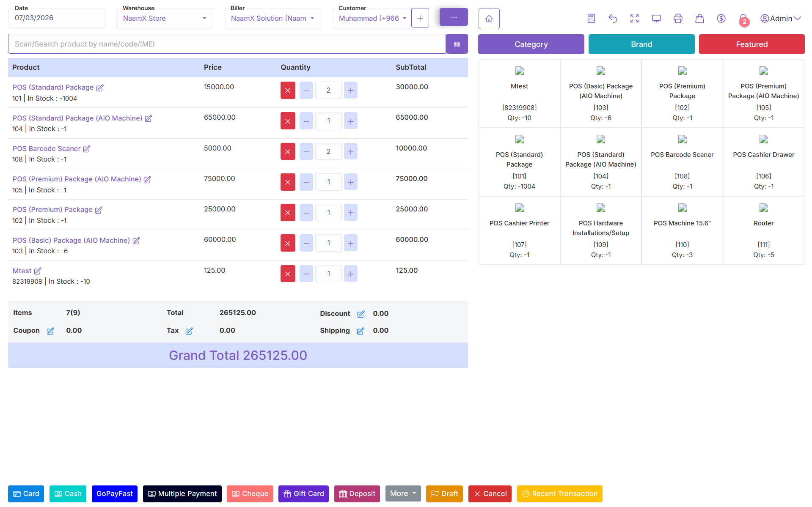Decrease quantity of POS (Basic) Package (AIO Machine)

pos(306,243)
